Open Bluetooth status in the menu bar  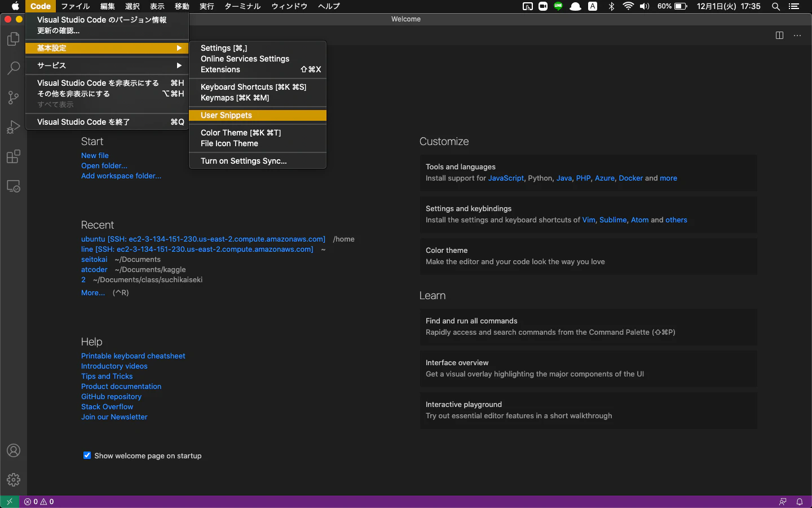pyautogui.click(x=611, y=6)
